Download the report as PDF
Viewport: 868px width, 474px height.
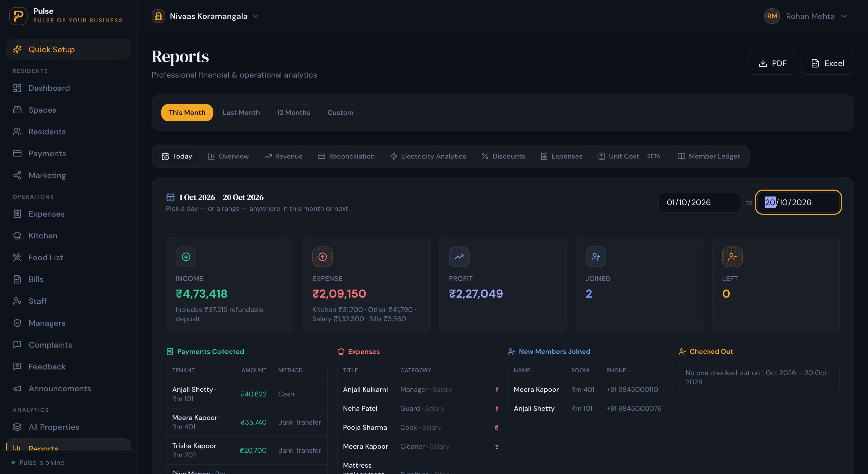(x=772, y=63)
